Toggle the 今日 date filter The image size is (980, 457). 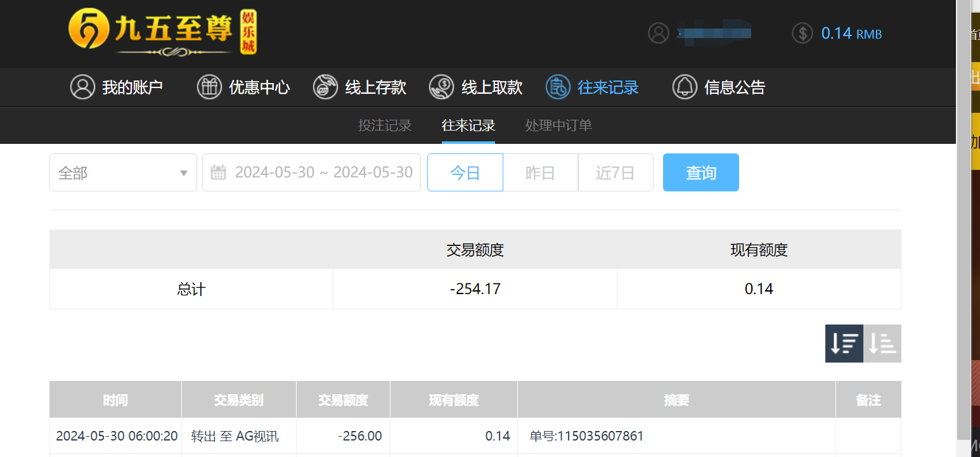click(465, 172)
